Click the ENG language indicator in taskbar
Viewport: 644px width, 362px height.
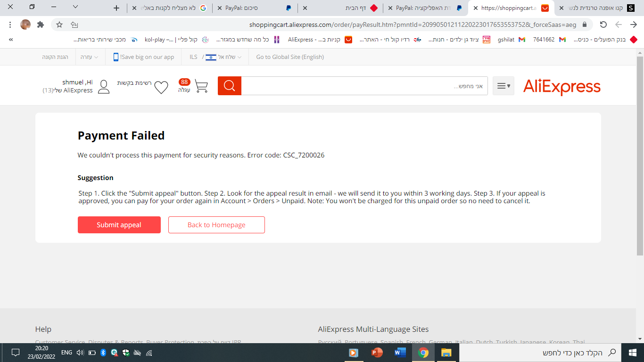coord(67,353)
